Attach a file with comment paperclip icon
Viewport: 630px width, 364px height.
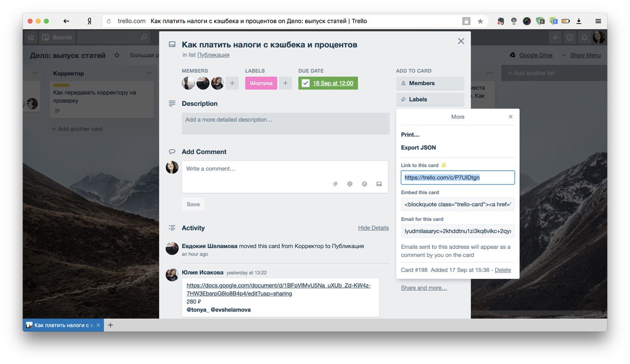point(335,184)
